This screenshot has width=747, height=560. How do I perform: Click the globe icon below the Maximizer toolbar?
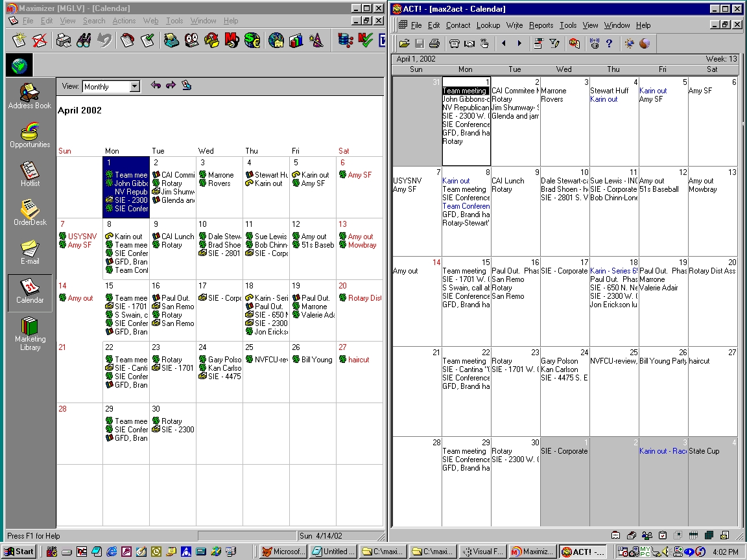tap(19, 65)
